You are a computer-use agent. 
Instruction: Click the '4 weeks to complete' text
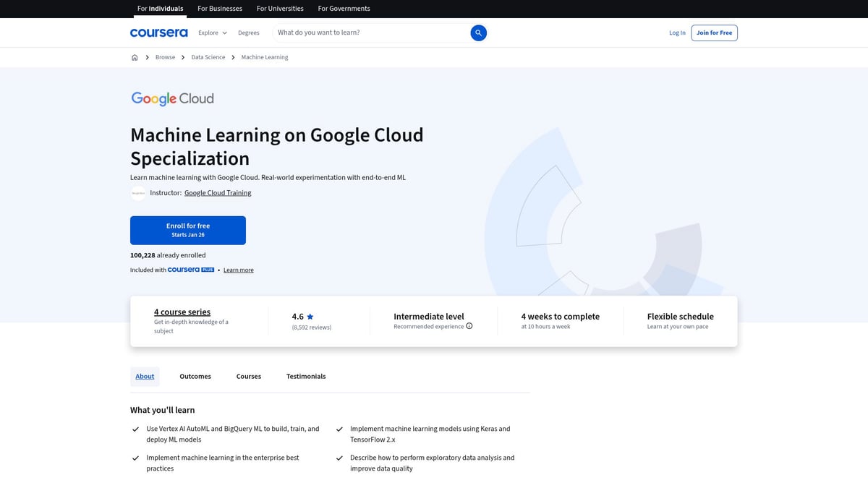pos(561,317)
